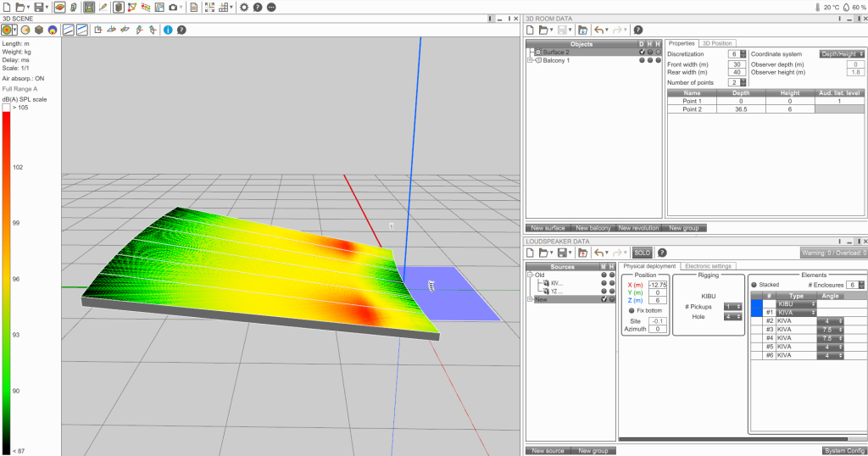Click the save icon in Loudspeaker Data toolbar

(x=562, y=253)
